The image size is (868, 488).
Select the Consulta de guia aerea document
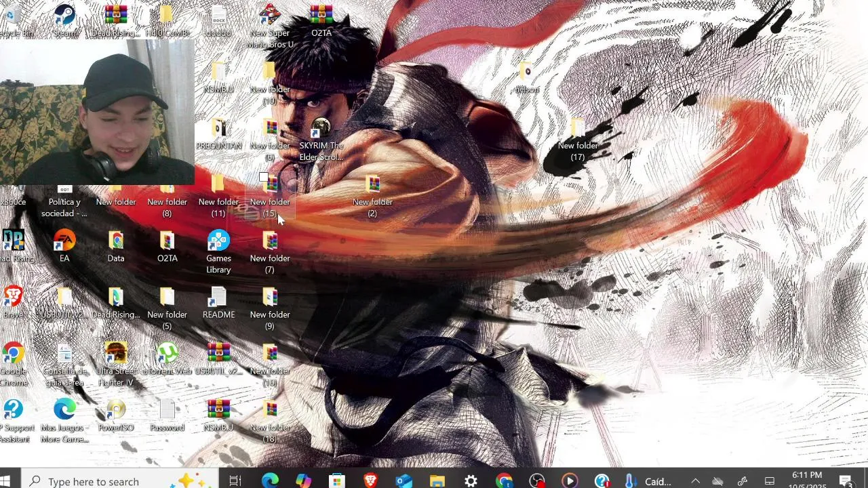[64, 364]
